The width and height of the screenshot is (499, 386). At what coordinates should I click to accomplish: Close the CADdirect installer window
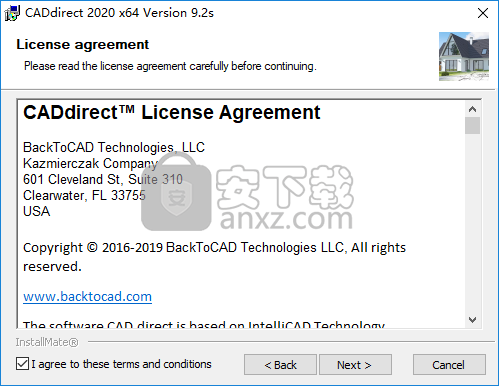(x=483, y=13)
